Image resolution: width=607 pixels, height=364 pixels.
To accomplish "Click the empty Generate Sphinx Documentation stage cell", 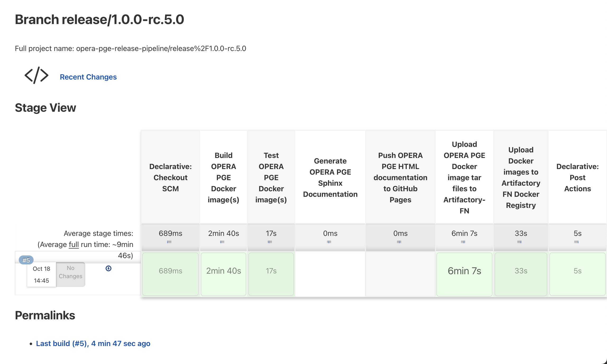I will [330, 274].
